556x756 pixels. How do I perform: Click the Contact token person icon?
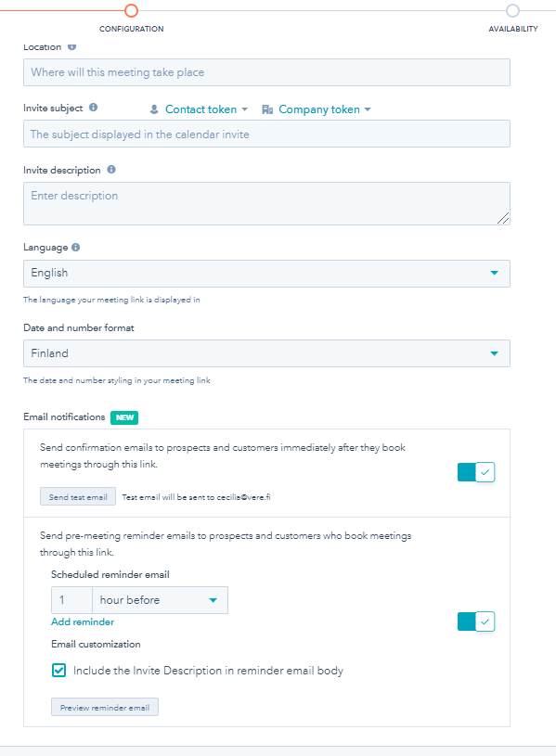pyautogui.click(x=154, y=109)
